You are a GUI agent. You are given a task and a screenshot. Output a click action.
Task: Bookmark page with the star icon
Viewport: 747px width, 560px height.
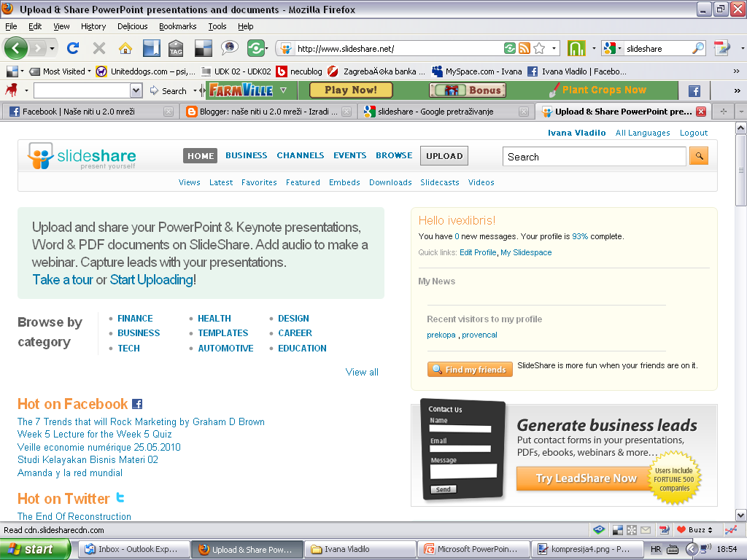pyautogui.click(x=539, y=48)
